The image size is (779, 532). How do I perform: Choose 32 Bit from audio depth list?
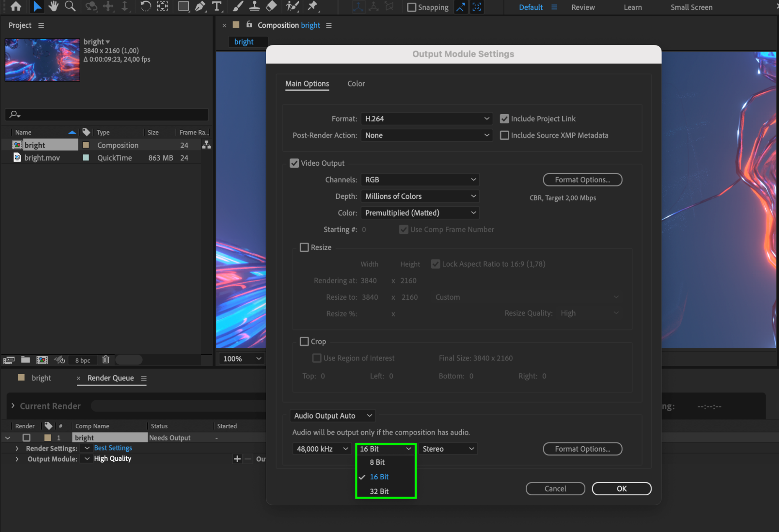point(379,491)
